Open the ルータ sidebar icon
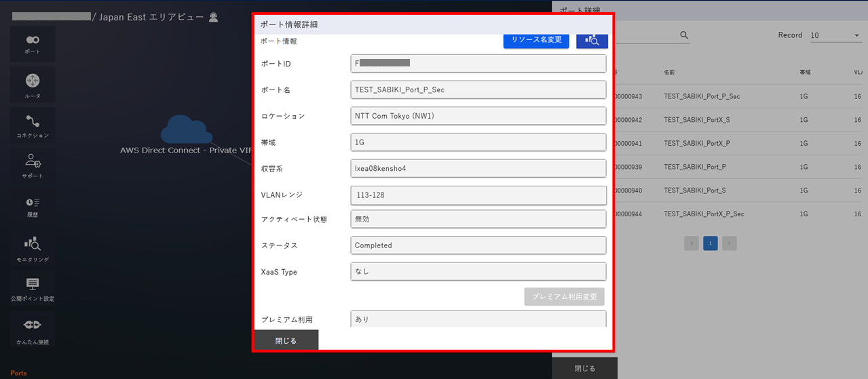This screenshot has height=379, width=868. [33, 85]
